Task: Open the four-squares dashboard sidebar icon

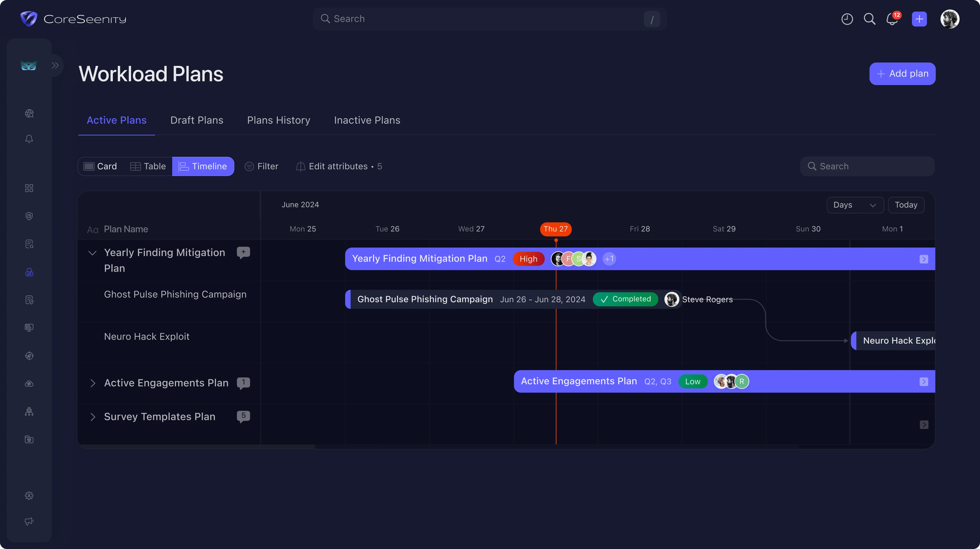Action: coord(29,188)
